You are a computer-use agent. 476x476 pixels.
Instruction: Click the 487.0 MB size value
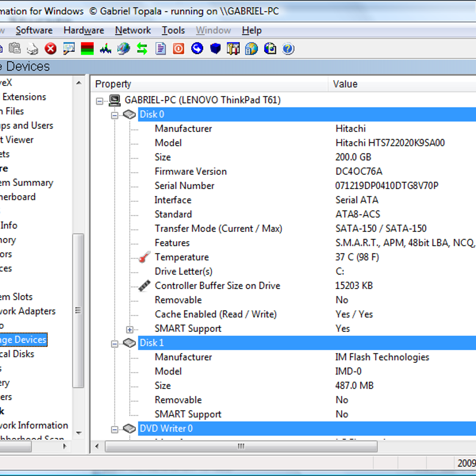coord(354,386)
